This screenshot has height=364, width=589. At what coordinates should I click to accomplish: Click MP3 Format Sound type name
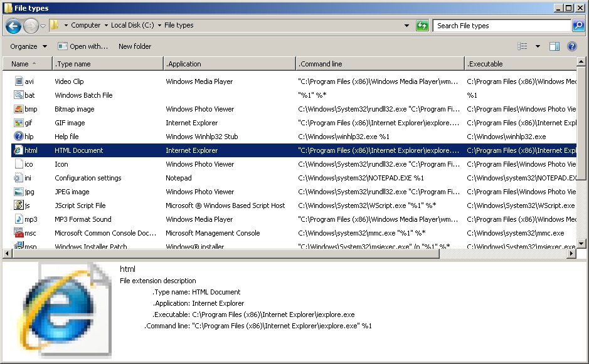point(83,219)
